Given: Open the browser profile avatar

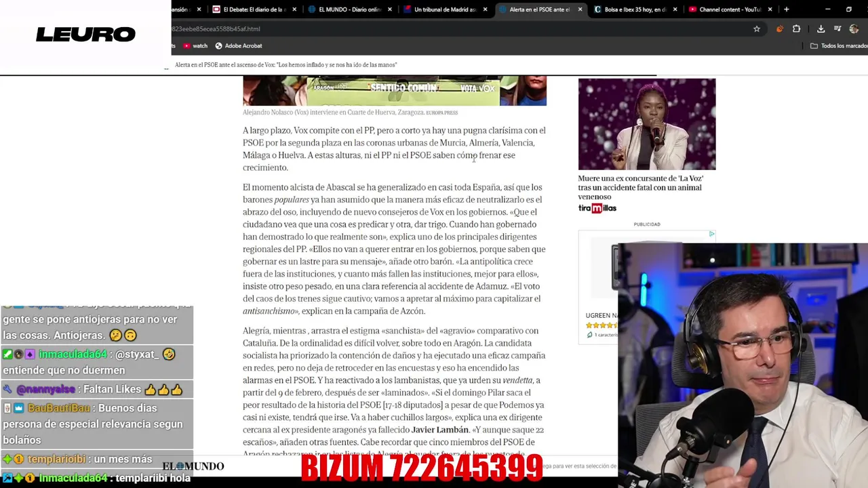Looking at the screenshot, I should [x=854, y=29].
